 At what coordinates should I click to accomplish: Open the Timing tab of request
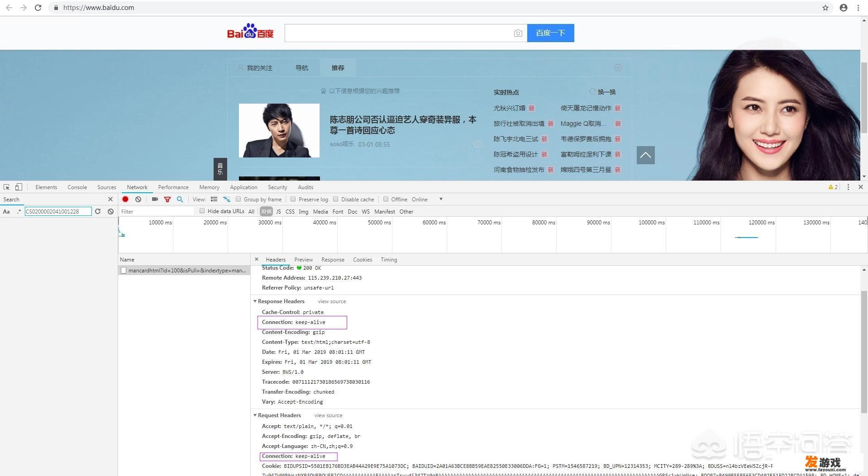pos(389,259)
